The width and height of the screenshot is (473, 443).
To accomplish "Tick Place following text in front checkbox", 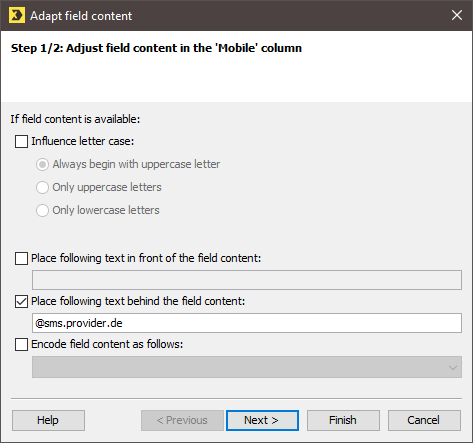I will 21,258.
